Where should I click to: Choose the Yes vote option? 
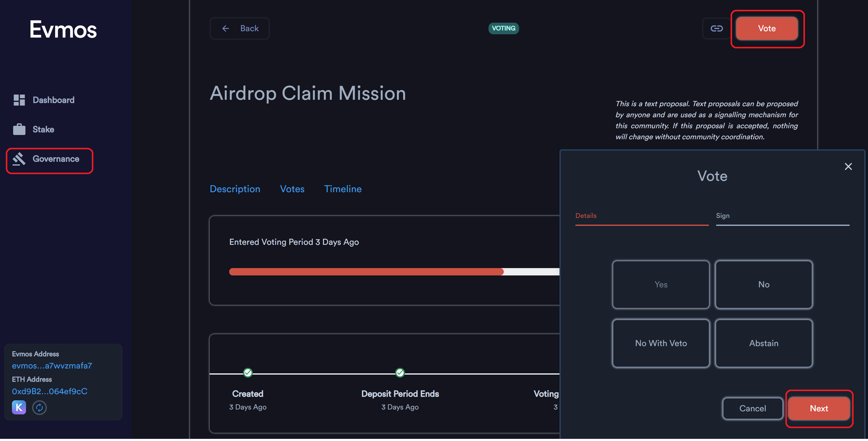[x=661, y=285]
